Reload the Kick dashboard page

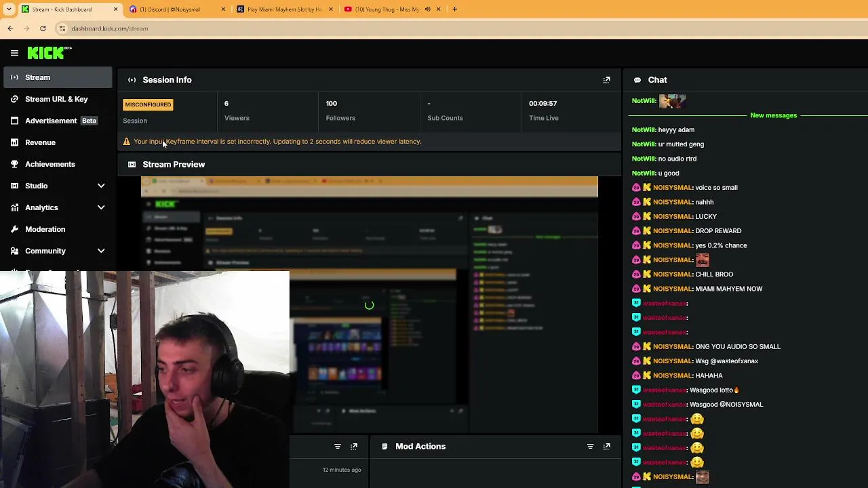(x=43, y=28)
